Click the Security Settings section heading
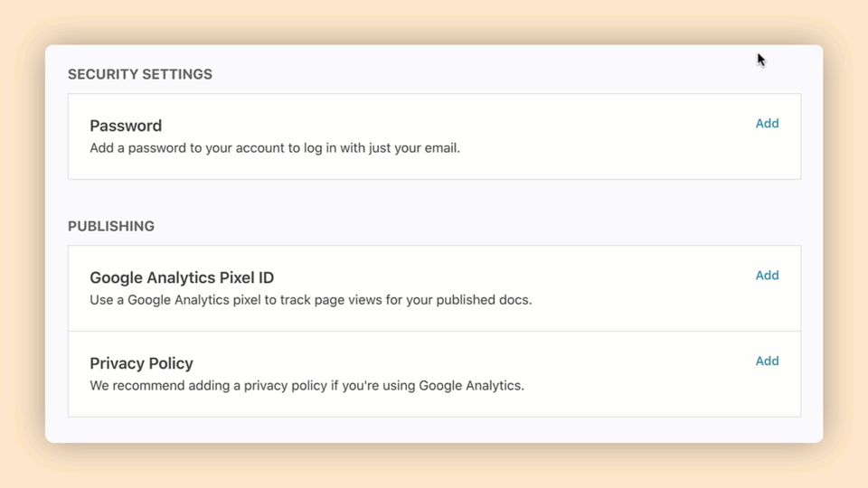Image resolution: width=868 pixels, height=488 pixels. click(140, 74)
